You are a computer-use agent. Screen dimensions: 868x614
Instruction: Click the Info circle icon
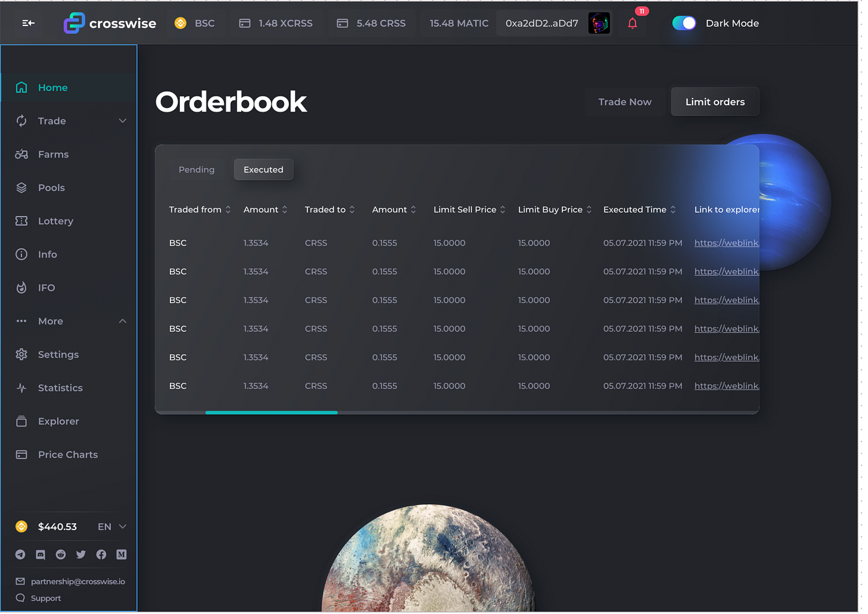click(x=22, y=254)
